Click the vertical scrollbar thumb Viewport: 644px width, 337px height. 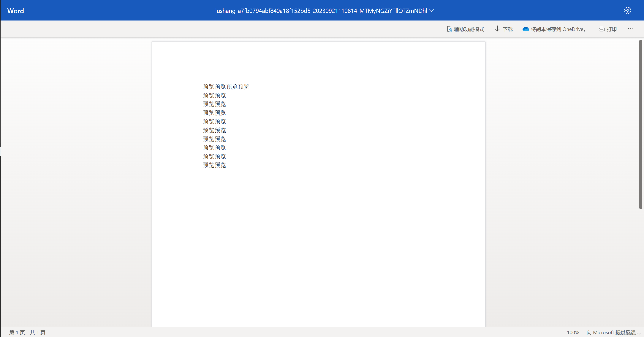coord(640,124)
